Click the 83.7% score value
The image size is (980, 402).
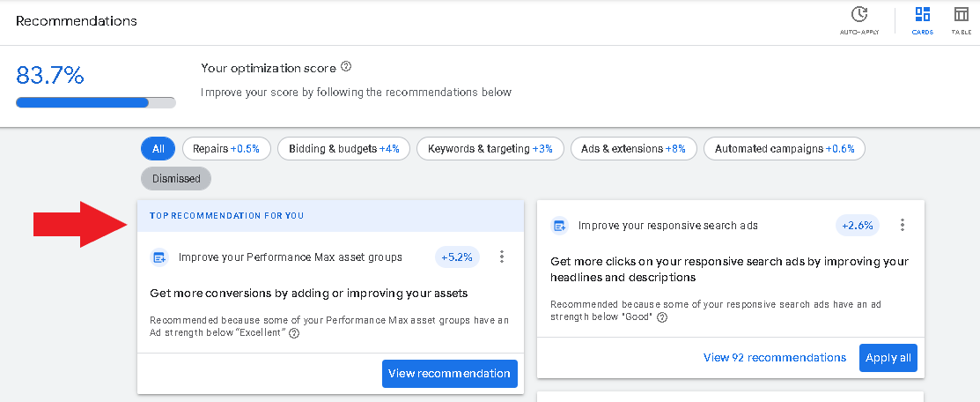(x=50, y=76)
